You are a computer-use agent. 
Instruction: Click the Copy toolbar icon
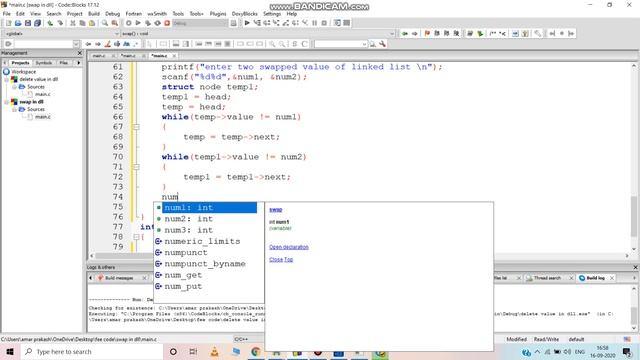[82, 23]
